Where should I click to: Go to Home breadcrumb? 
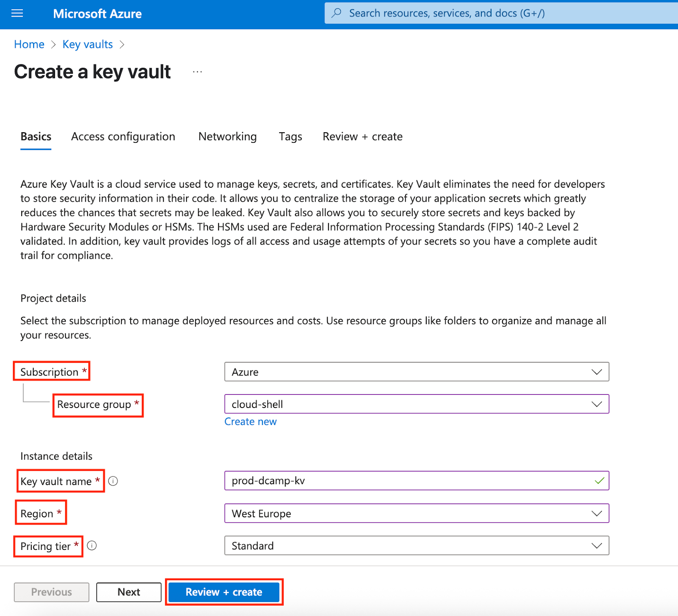[x=29, y=44]
